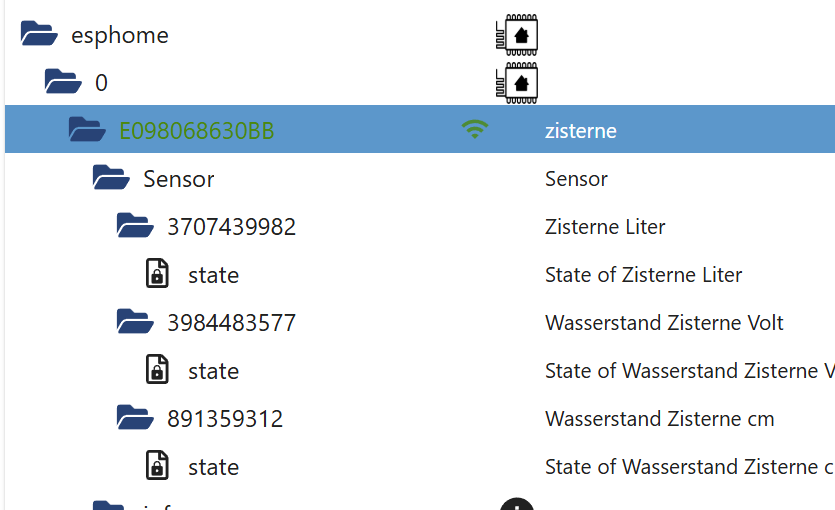The image size is (835, 510).
Task: Select the E098068630BB device row
Action: [420, 129]
